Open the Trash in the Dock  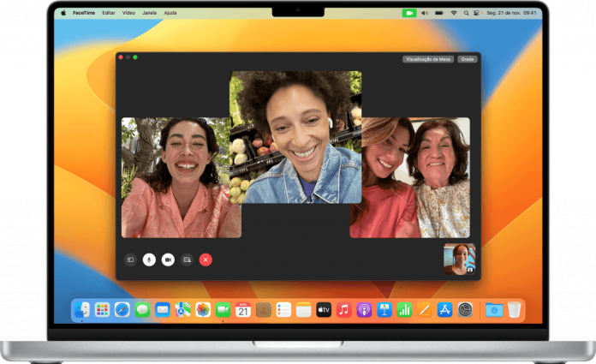pyautogui.click(x=514, y=310)
